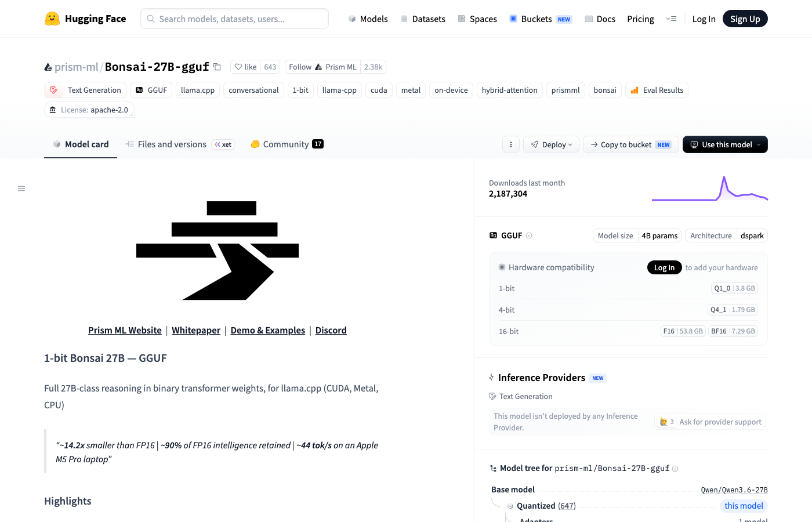812x522 pixels.
Task: Expand the Deploy dropdown
Action: point(551,144)
